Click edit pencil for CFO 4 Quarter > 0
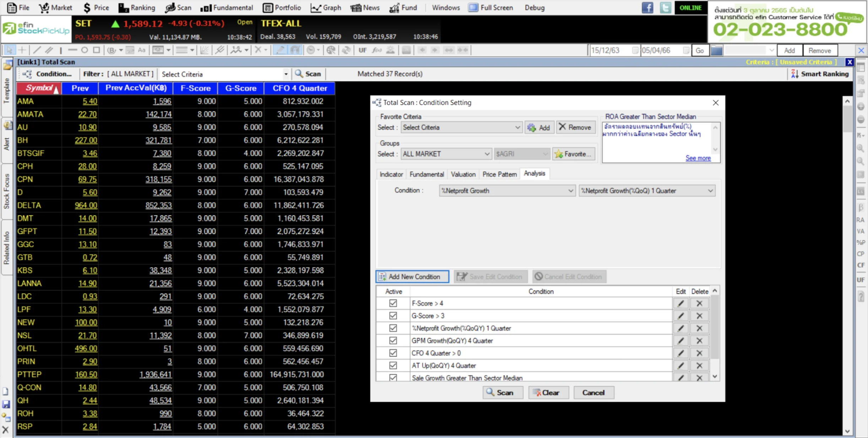 coord(680,353)
